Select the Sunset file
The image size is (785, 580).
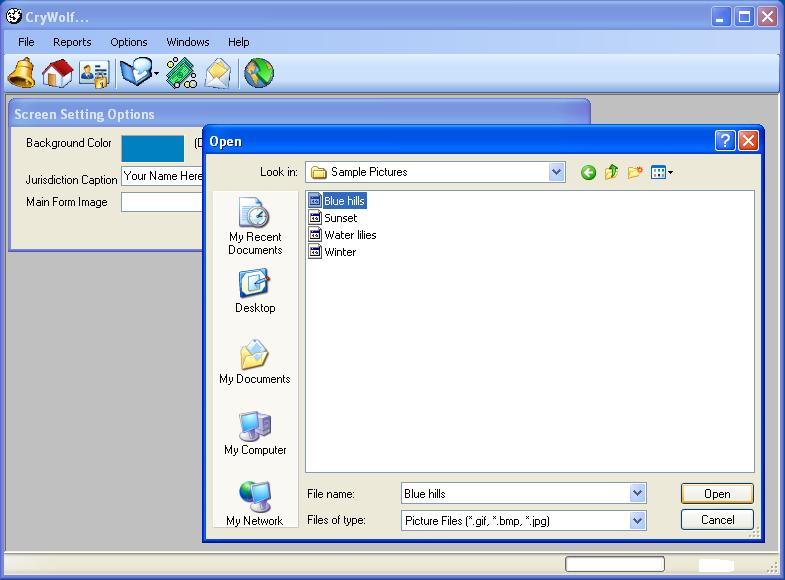click(x=333, y=218)
